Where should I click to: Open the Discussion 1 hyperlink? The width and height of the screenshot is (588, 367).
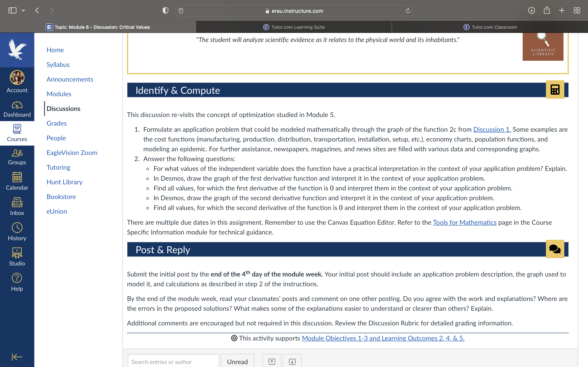(492, 129)
